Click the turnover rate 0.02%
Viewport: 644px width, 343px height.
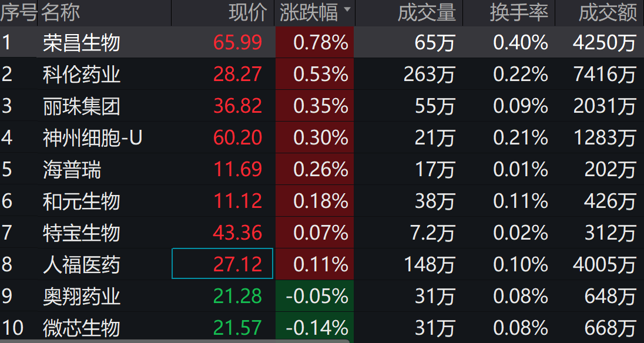pos(521,232)
